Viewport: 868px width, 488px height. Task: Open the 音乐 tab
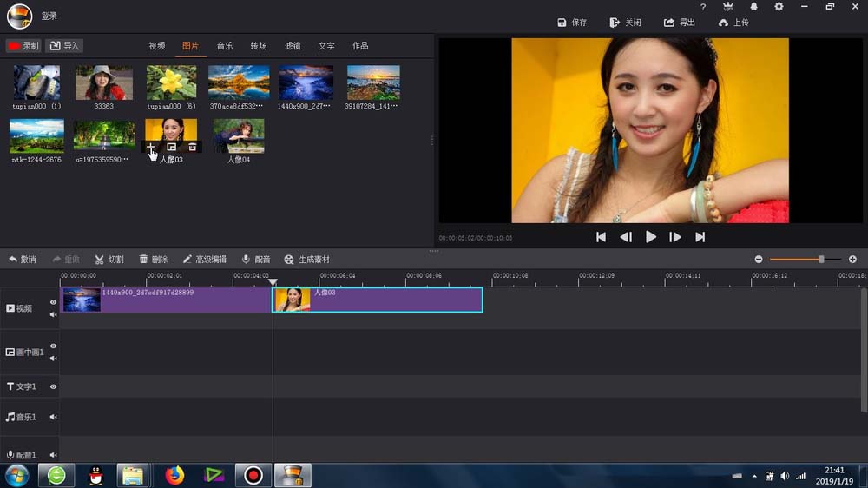224,46
